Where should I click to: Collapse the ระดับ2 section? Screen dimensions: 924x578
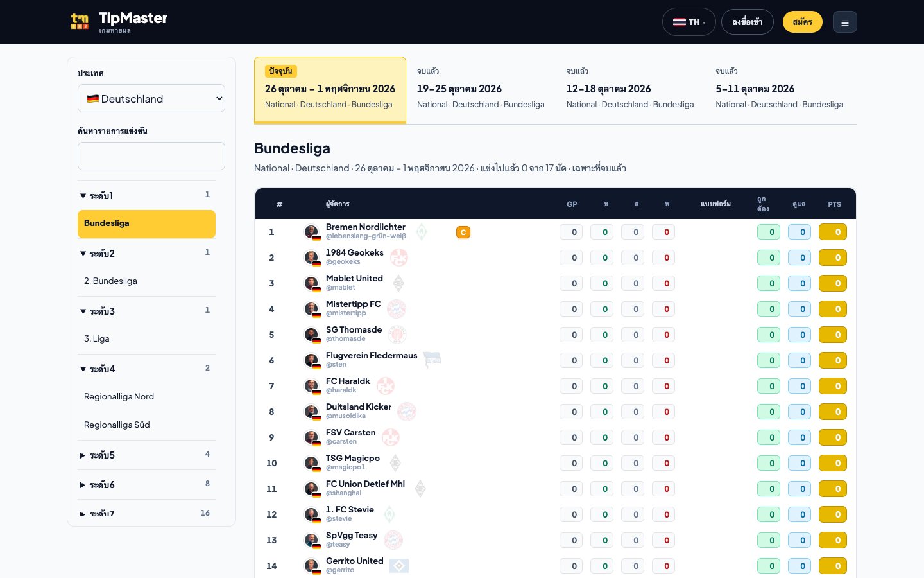(146, 253)
